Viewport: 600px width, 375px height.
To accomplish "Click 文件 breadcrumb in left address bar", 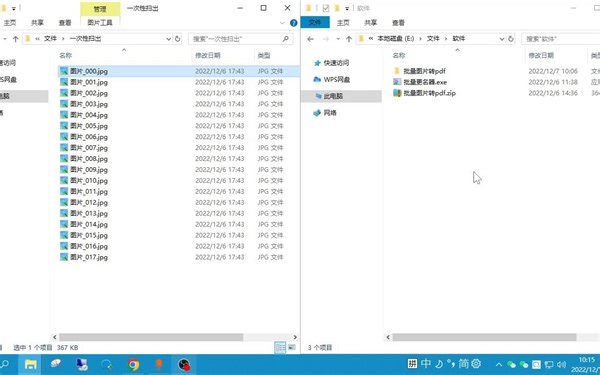I will click(x=50, y=39).
